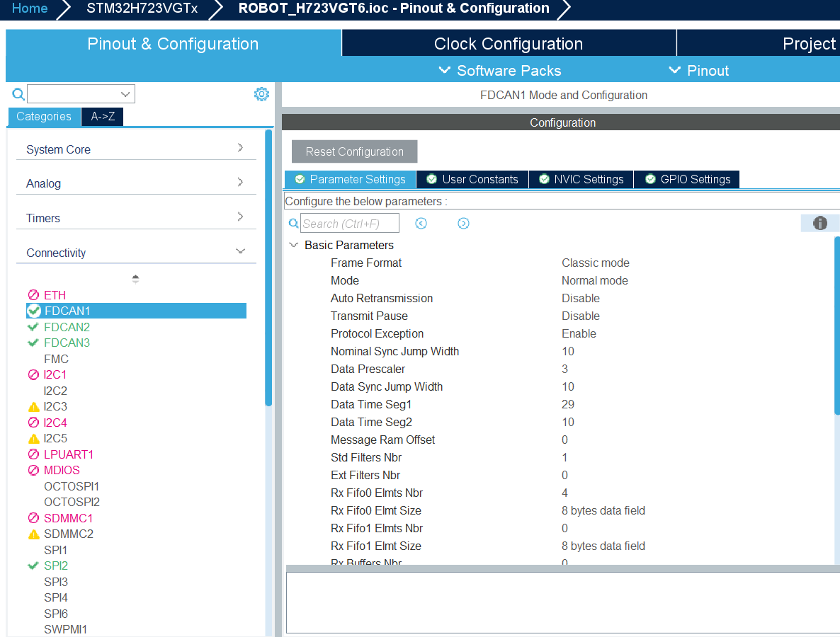This screenshot has width=840, height=637.
Task: Click the disabled icon next to I2C1
Action: coord(33,374)
